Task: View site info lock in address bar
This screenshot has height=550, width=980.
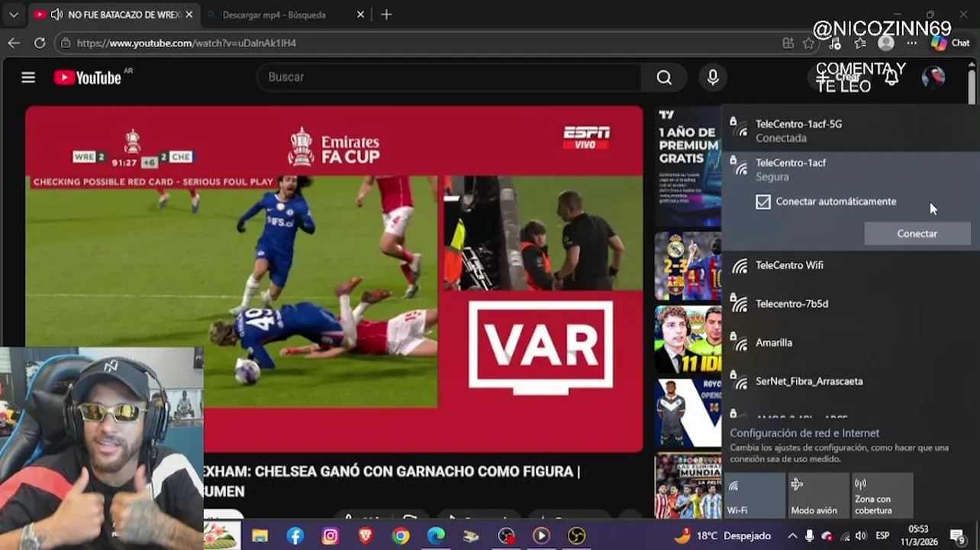Action: [66, 43]
